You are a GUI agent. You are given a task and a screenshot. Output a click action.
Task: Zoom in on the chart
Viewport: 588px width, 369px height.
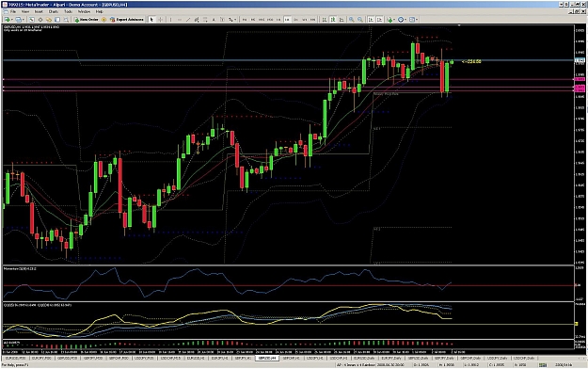tap(351, 20)
